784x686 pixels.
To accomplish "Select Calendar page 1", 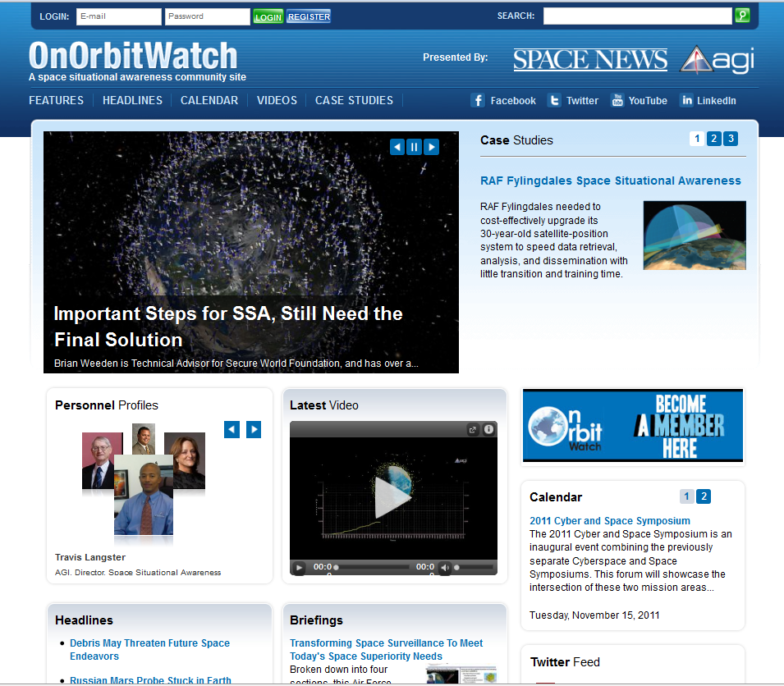I will 686,496.
